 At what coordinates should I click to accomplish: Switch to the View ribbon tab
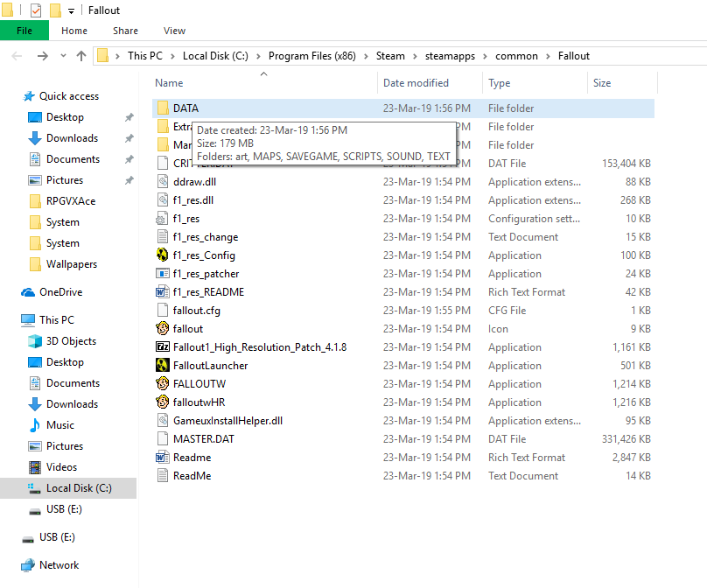(x=174, y=31)
